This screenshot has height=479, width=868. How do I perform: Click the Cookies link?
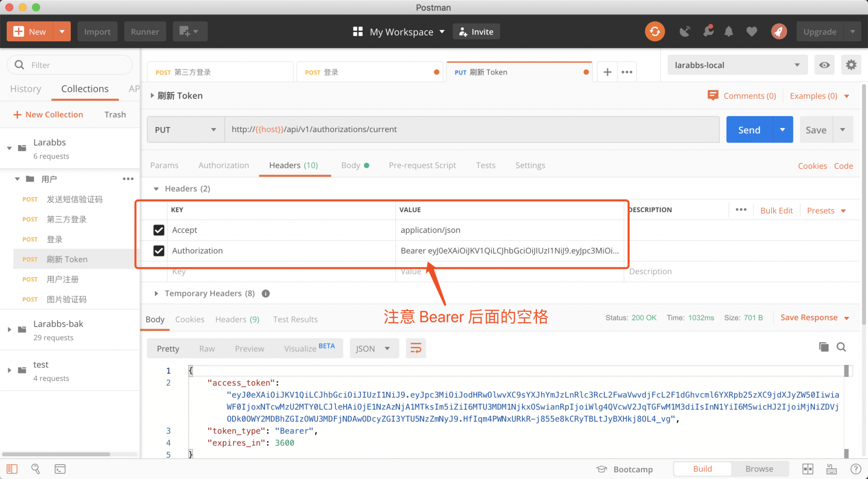click(x=812, y=166)
